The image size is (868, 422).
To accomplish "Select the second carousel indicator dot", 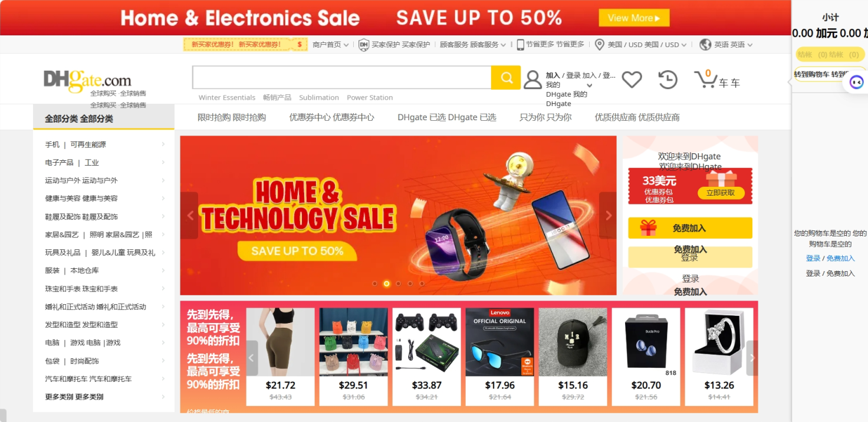I will (386, 283).
